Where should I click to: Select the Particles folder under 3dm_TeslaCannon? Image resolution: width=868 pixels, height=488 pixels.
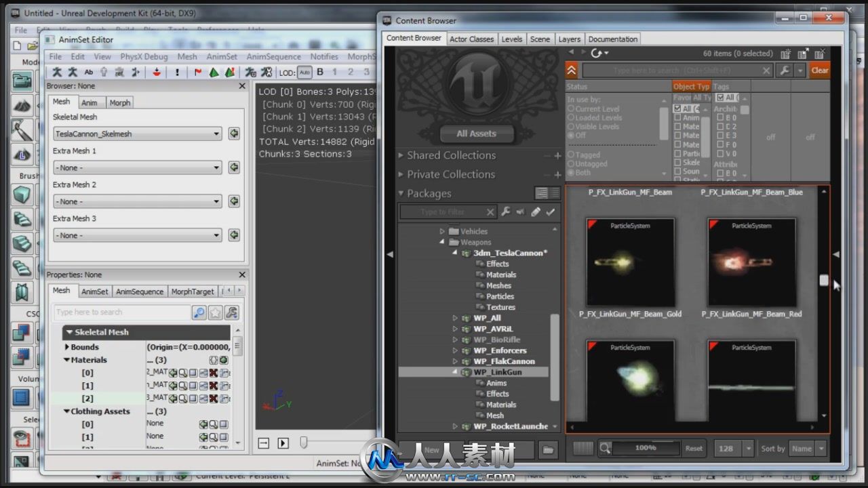500,296
